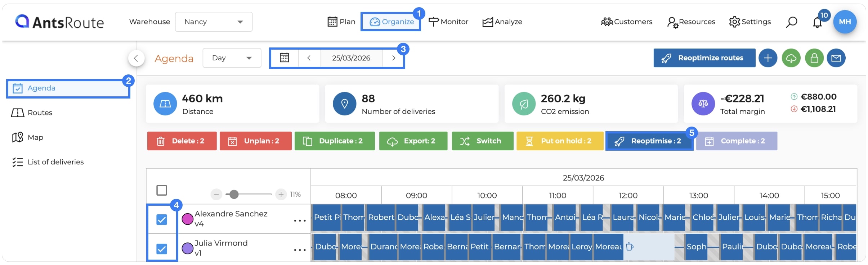Screen dimensions: 868x265
Task: Select the Leroy delivery block
Action: click(582, 247)
